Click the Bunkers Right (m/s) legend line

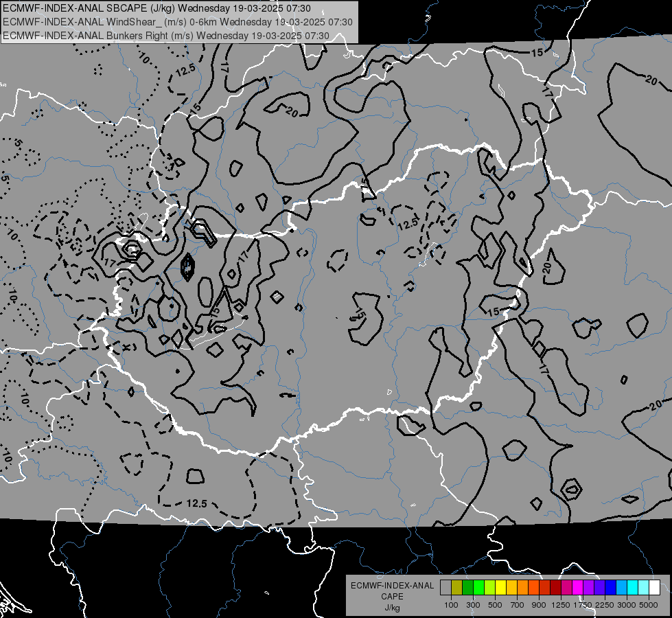point(166,36)
